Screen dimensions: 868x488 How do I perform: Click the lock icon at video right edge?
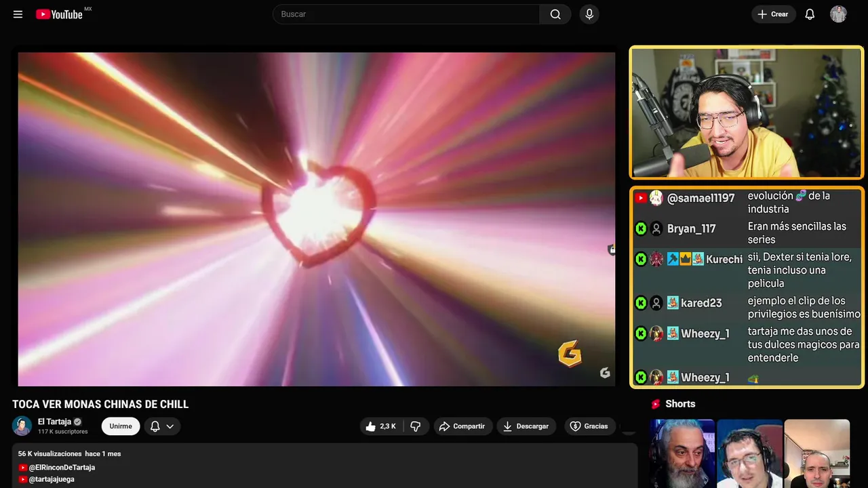pos(612,249)
